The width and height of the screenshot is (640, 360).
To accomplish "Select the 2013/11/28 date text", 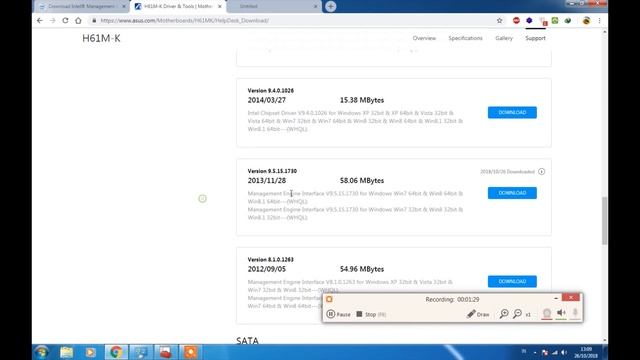I will tap(267, 180).
